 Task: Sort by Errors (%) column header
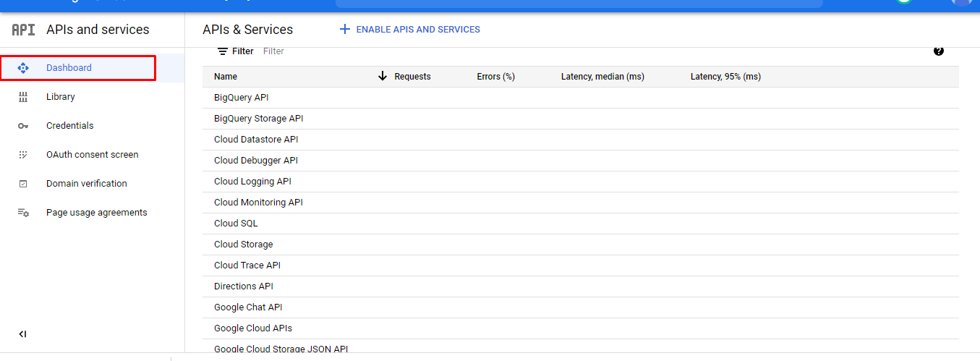tap(495, 77)
